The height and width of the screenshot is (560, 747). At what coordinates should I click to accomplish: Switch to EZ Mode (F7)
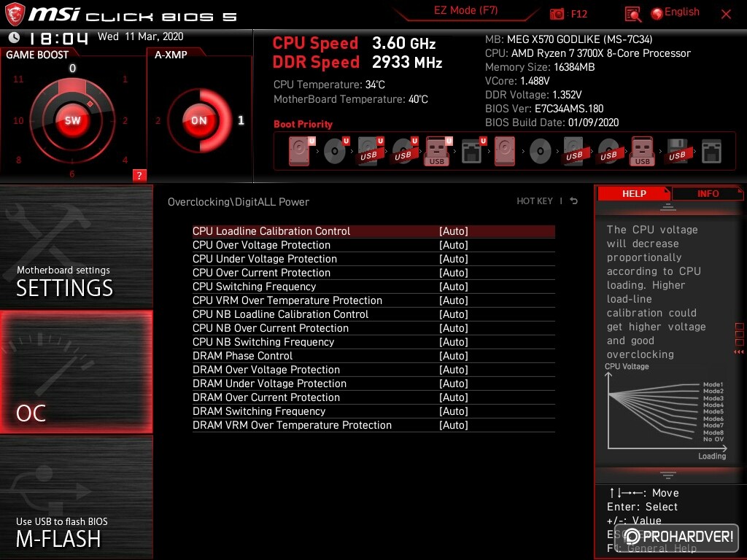tap(465, 10)
